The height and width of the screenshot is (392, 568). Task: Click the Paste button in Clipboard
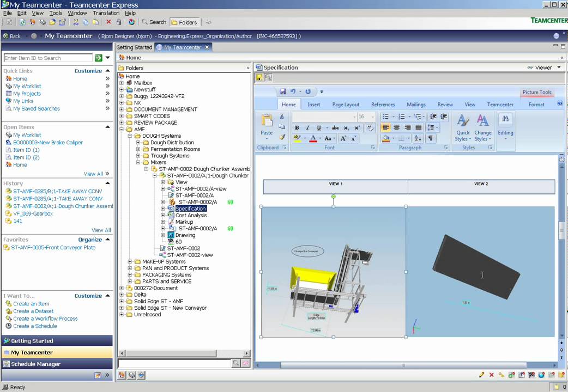[267, 126]
